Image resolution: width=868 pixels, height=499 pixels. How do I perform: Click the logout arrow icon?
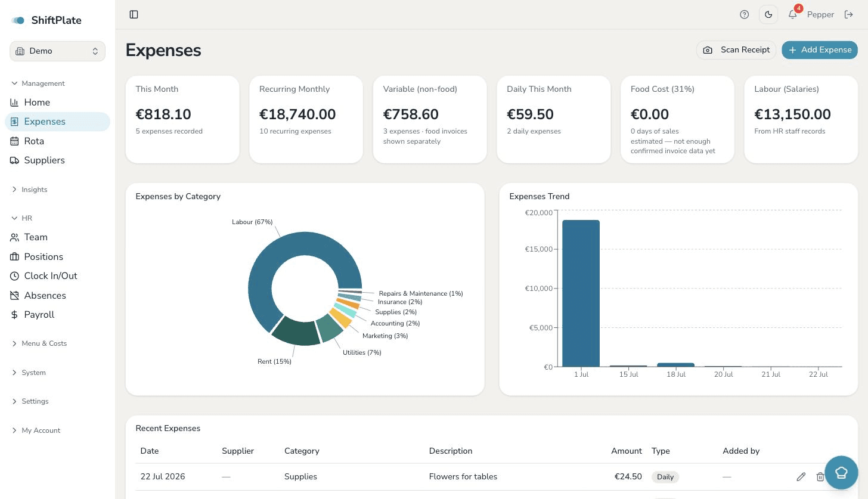[x=849, y=14]
